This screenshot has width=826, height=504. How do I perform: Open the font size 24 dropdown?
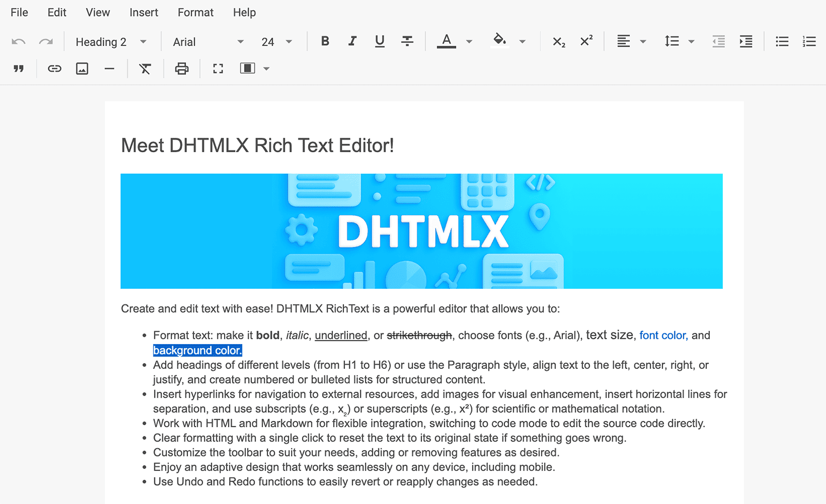click(277, 42)
